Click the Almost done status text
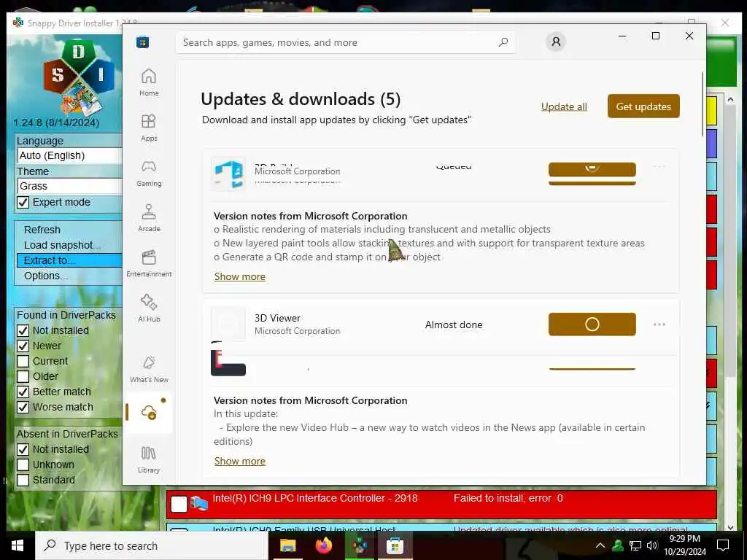The image size is (747, 560). (454, 324)
